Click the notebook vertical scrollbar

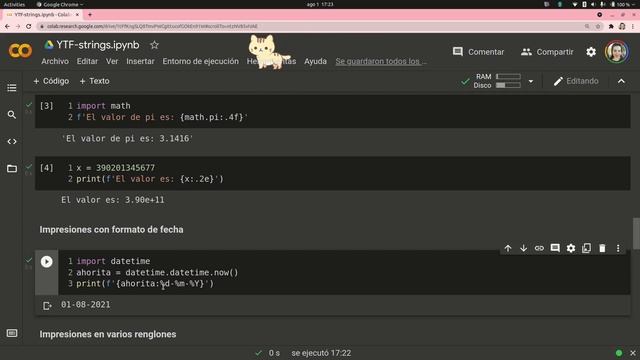coord(636,233)
